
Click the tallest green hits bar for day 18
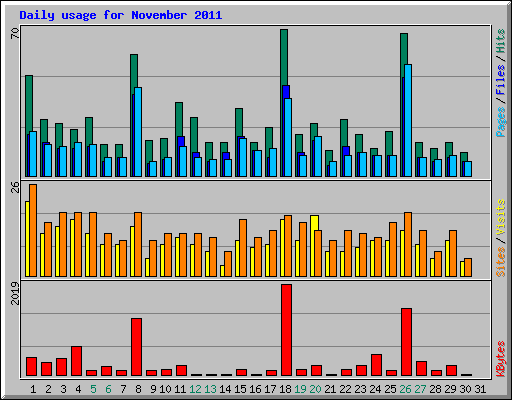pyautogui.click(x=284, y=57)
